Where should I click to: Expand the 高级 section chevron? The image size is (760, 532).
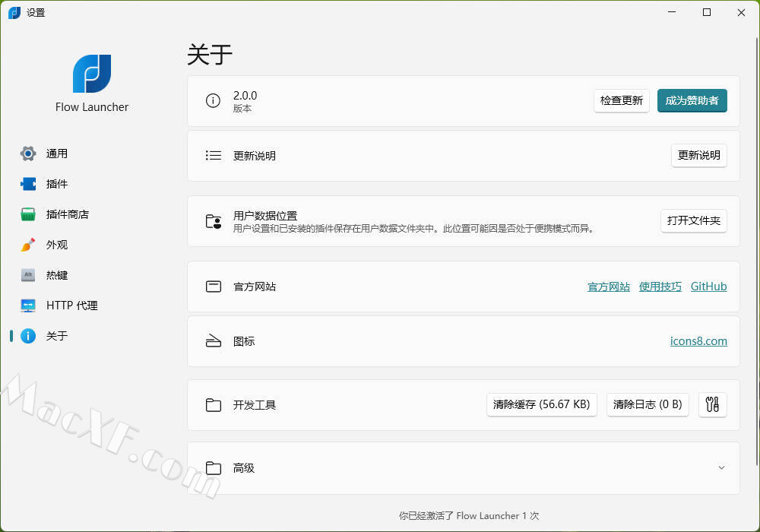721,468
